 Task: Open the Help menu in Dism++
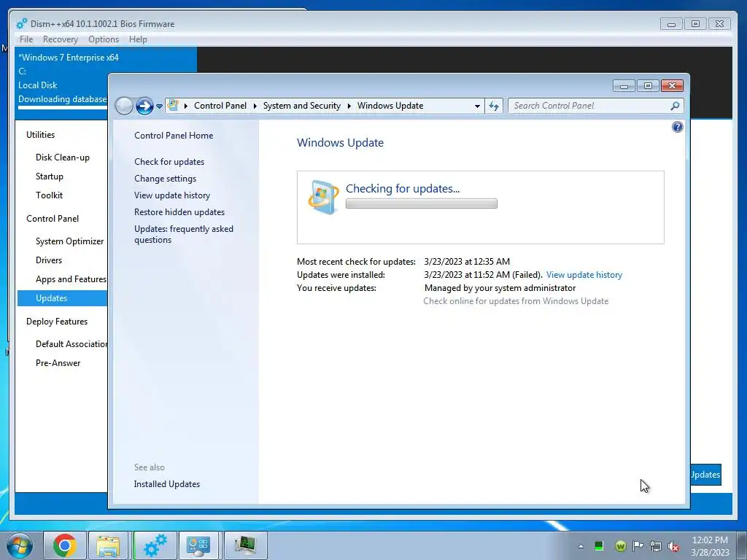click(x=138, y=39)
